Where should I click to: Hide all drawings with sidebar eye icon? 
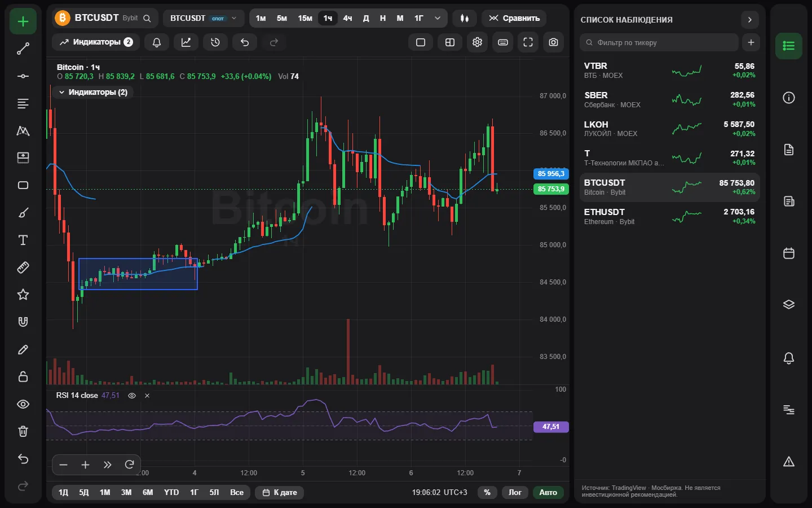tap(23, 404)
